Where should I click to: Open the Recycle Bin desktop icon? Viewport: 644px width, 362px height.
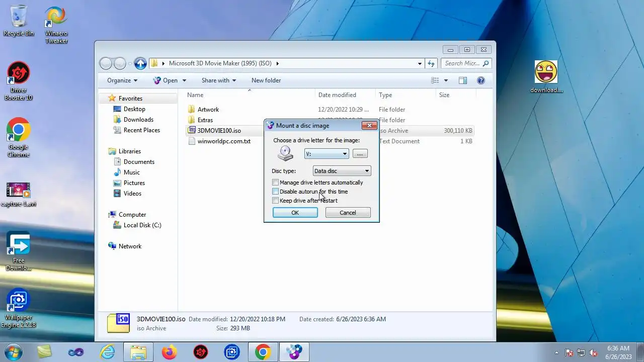[x=19, y=20]
